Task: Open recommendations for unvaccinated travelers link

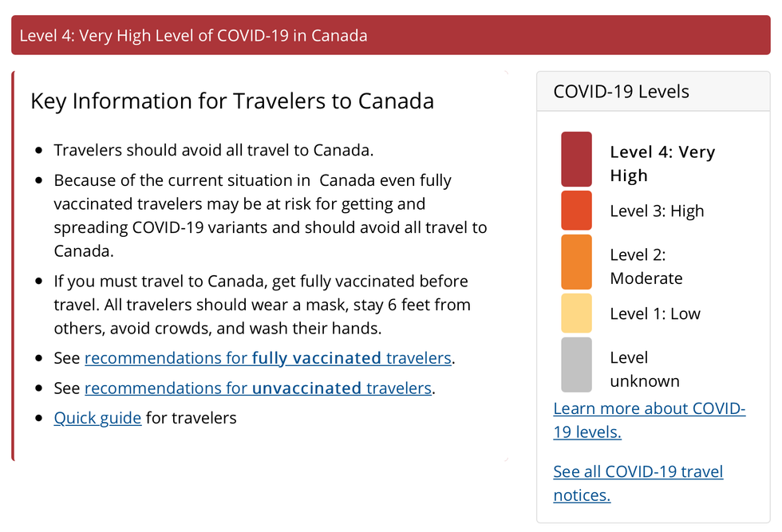Action: point(258,388)
